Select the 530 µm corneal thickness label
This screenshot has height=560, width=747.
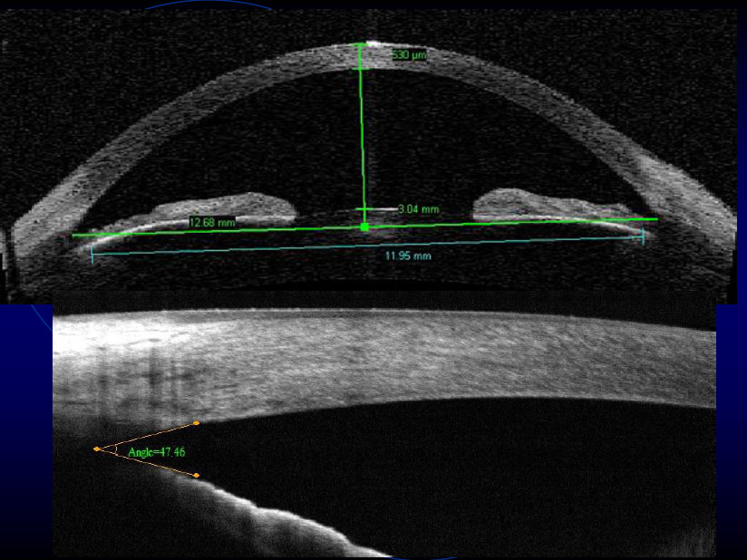pos(409,54)
